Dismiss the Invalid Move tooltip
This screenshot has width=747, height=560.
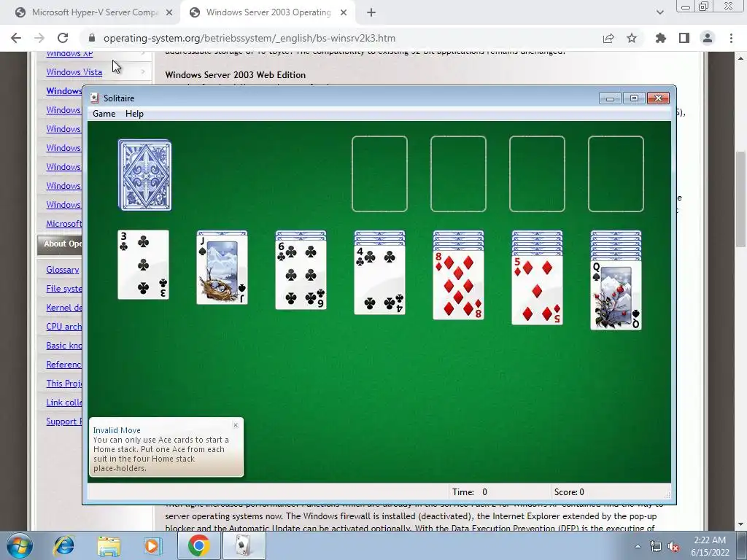(236, 425)
